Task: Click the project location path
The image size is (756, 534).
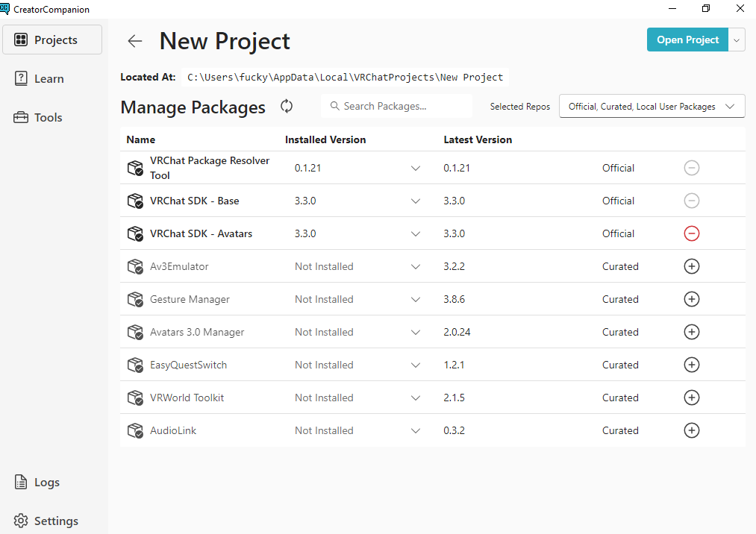Action: point(345,77)
